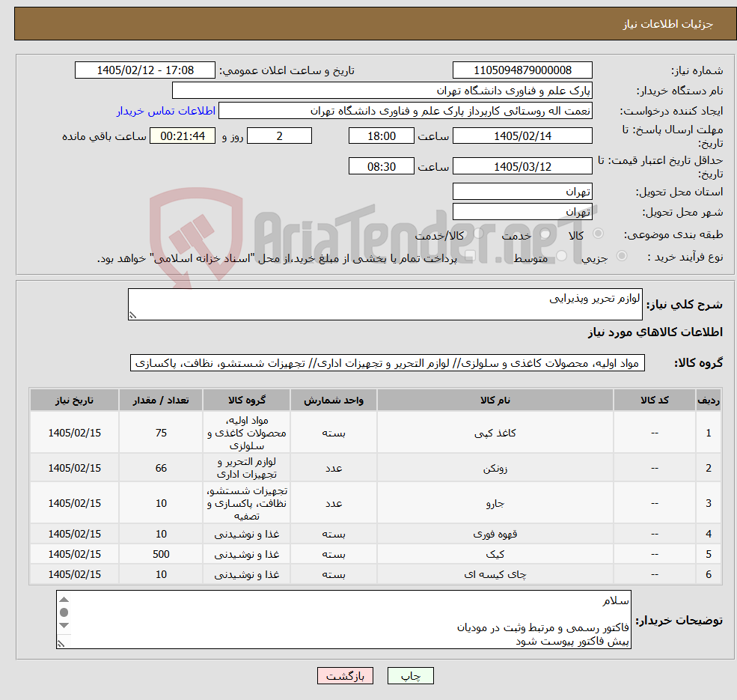
Task: Click the delivery city field تهران
Action: point(522,212)
